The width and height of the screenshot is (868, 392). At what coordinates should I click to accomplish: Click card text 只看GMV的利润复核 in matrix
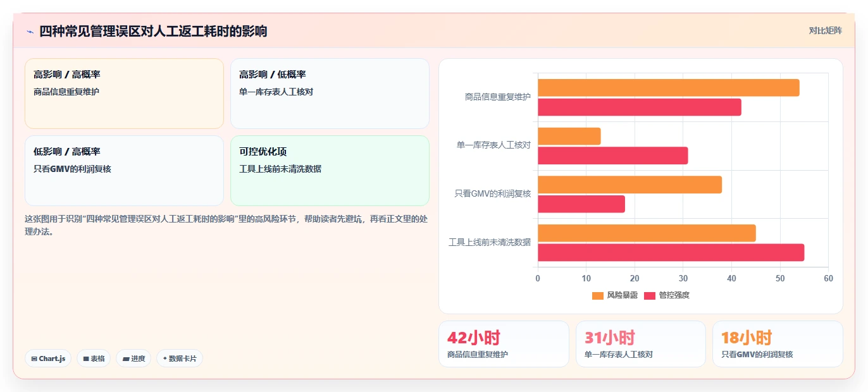72,169
